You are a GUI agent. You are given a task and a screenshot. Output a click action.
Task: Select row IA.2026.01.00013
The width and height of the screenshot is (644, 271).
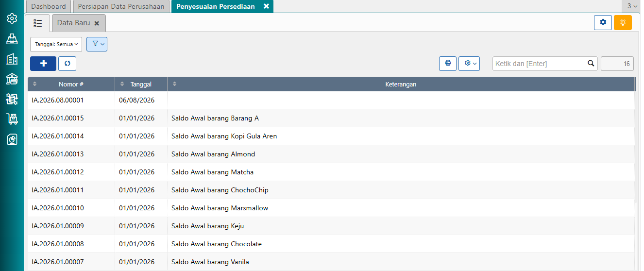[331, 154]
